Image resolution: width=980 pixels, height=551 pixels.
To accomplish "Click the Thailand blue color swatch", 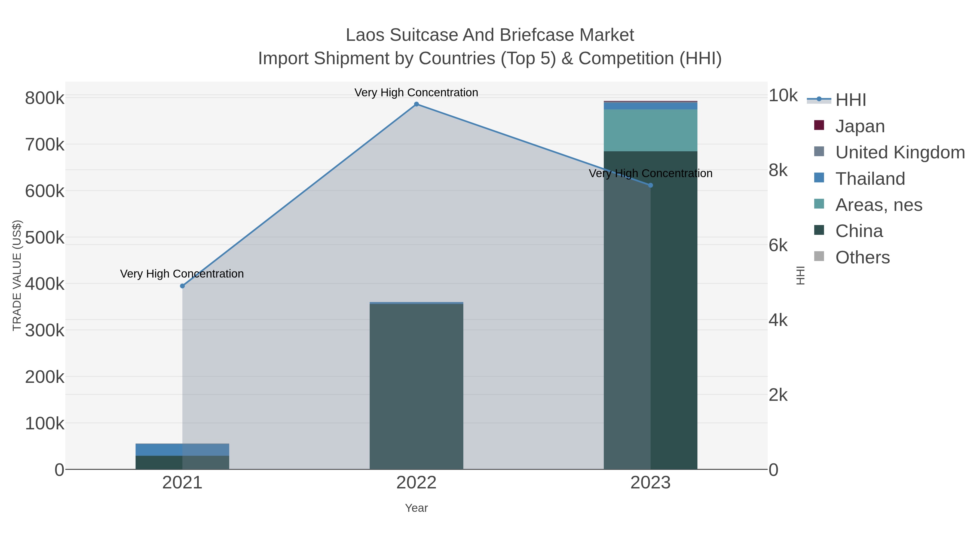I will coord(819,178).
